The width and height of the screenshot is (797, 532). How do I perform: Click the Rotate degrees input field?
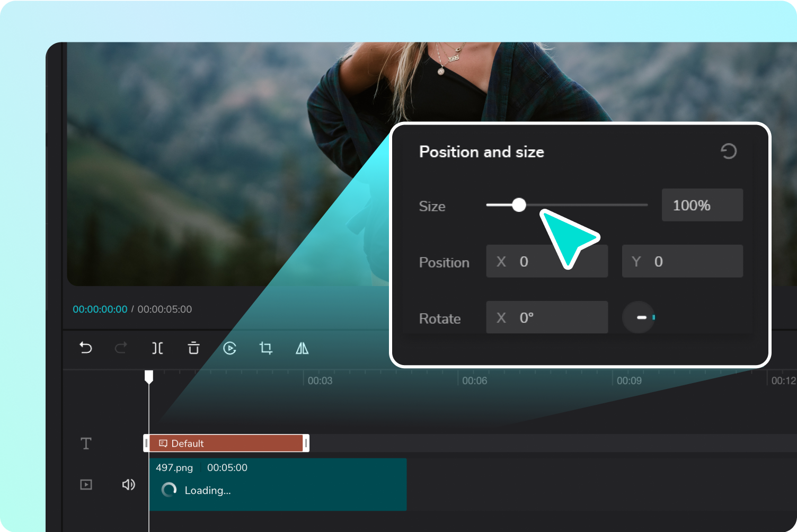547,317
